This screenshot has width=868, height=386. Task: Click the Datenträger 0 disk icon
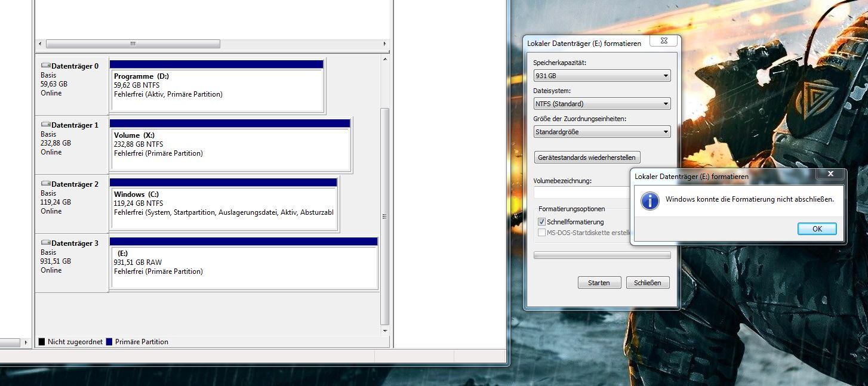[x=45, y=66]
